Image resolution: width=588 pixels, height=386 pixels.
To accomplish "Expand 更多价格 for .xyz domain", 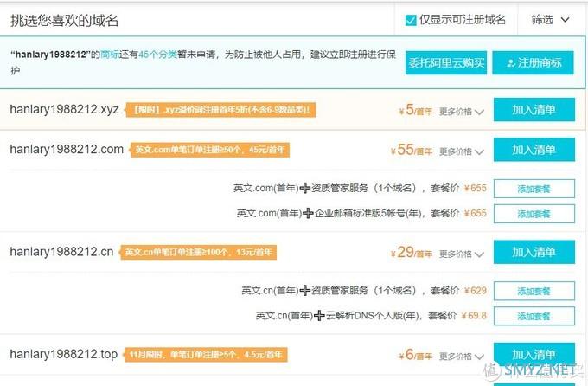I will [462, 112].
